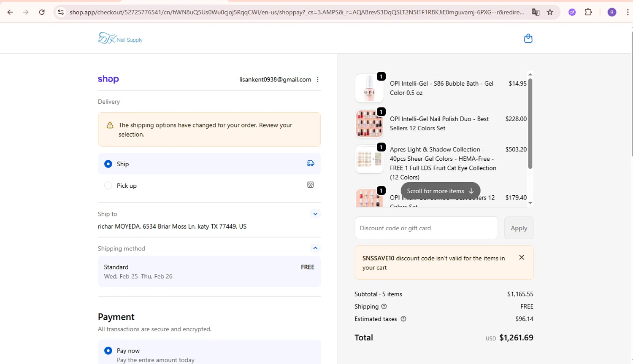This screenshot has width=633, height=364.
Task: Click the $1,165.55 subtotal value
Action: [520, 294]
